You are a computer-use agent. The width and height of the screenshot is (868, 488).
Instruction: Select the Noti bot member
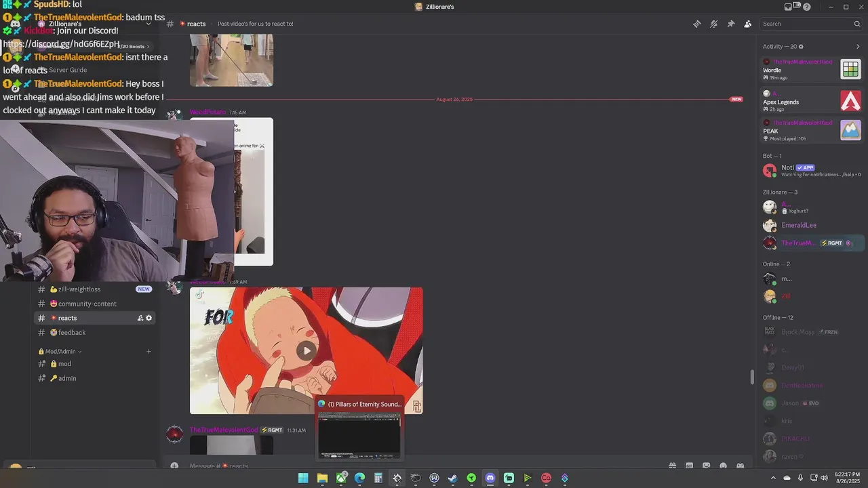[x=812, y=170]
